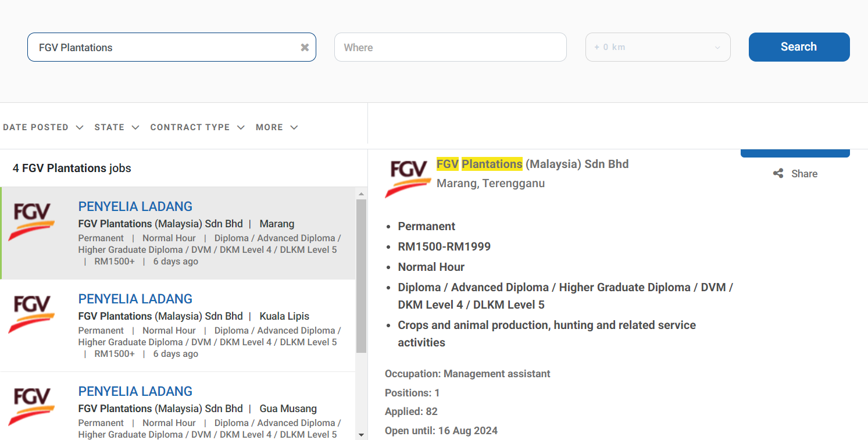Click the job list scrollbar up arrow

click(361, 194)
